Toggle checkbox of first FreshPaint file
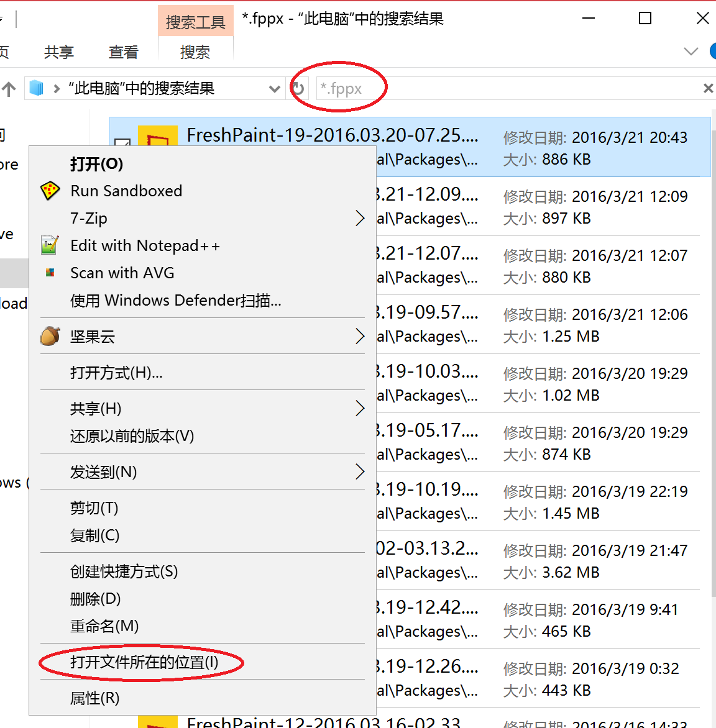 [x=122, y=144]
